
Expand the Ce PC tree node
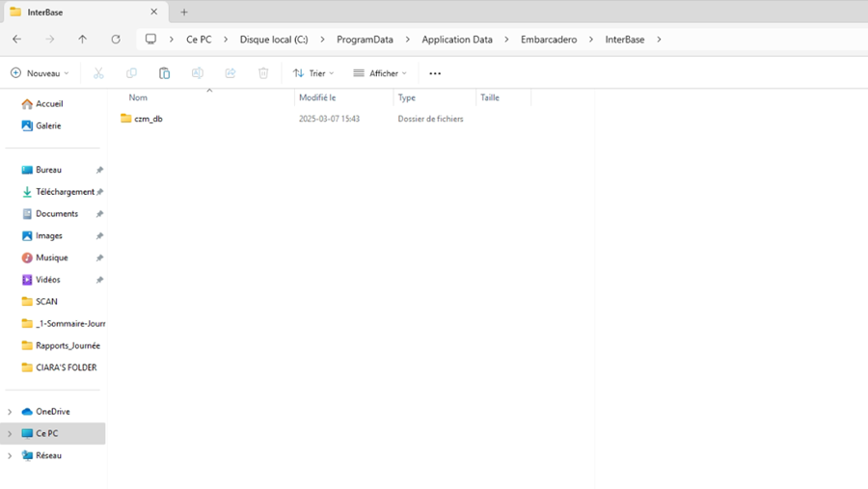(10, 434)
